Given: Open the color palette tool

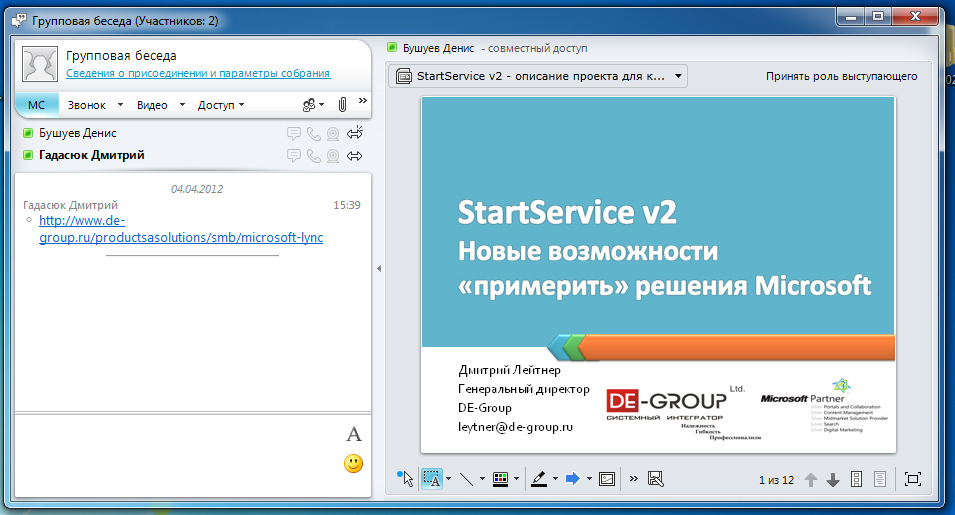Looking at the screenshot, I should click(501, 479).
